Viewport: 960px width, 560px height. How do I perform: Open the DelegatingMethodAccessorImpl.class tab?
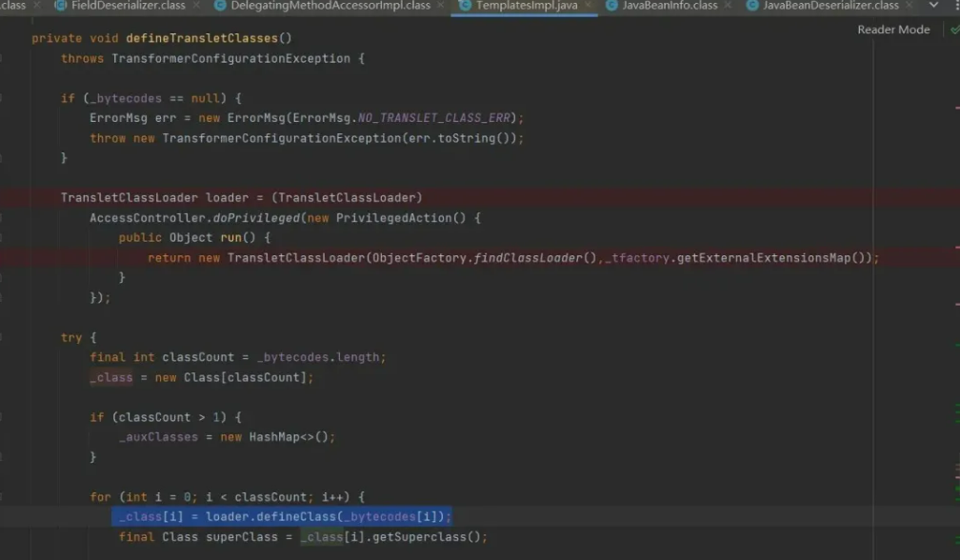point(330,6)
